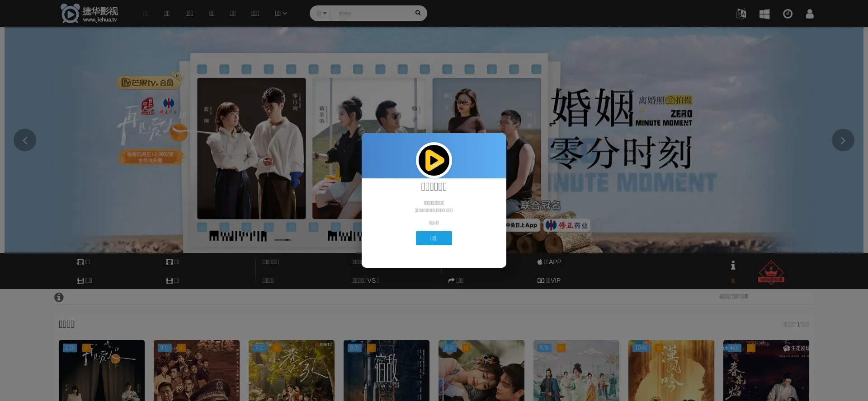Screen dimensions: 868x401
Task: Click the red VIP crown badge
Action: point(771,272)
